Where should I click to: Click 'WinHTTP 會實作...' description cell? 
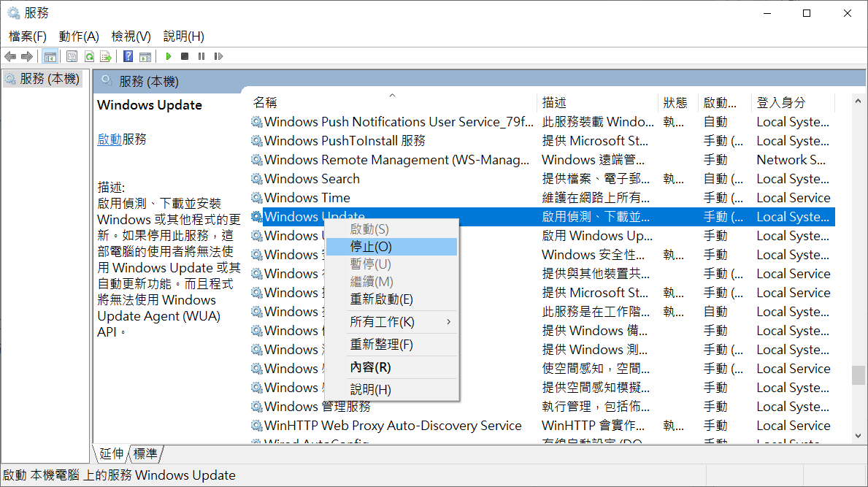point(593,426)
